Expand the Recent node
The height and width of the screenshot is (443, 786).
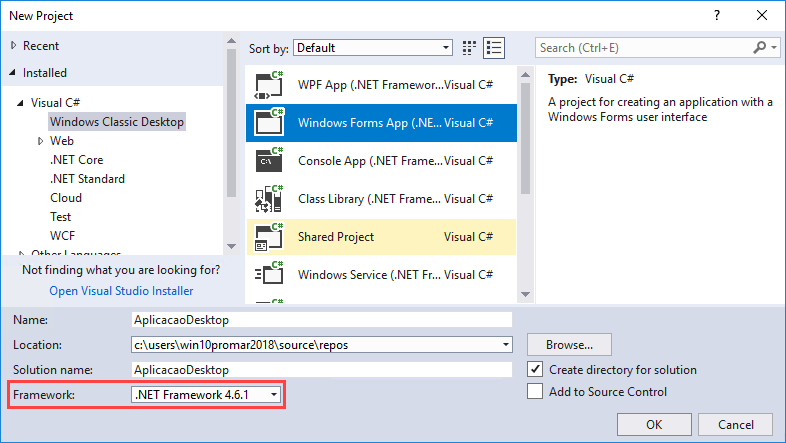[x=14, y=46]
